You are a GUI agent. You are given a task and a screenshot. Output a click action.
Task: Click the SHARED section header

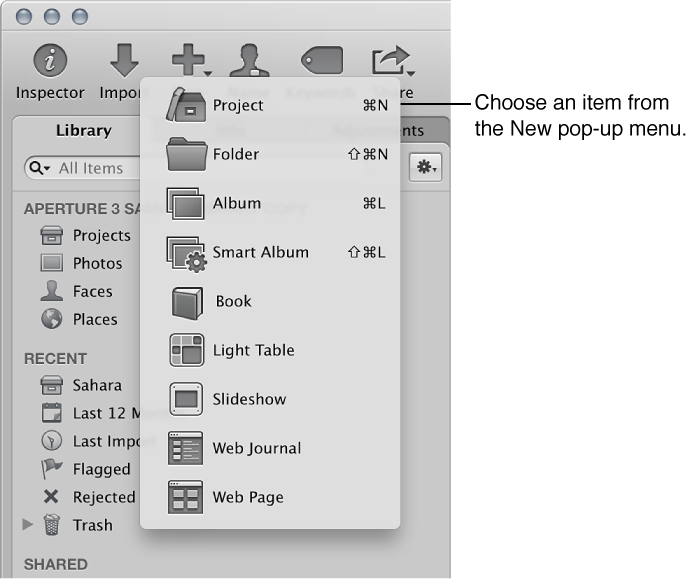(x=56, y=565)
